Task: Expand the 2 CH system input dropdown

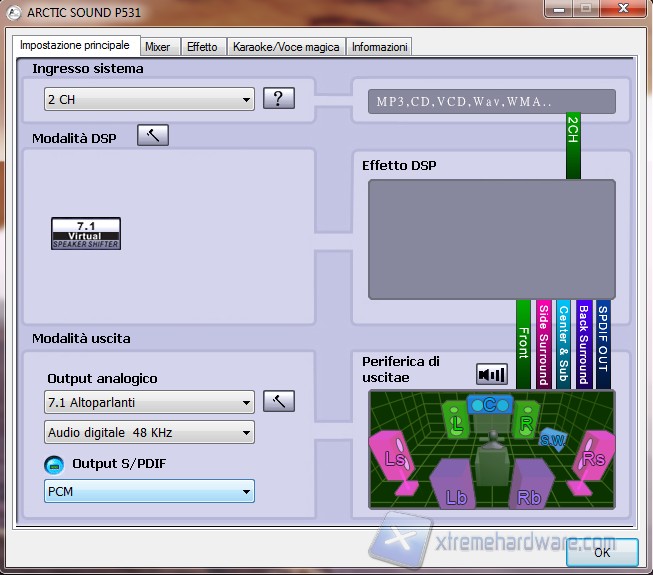Action: coord(149,100)
